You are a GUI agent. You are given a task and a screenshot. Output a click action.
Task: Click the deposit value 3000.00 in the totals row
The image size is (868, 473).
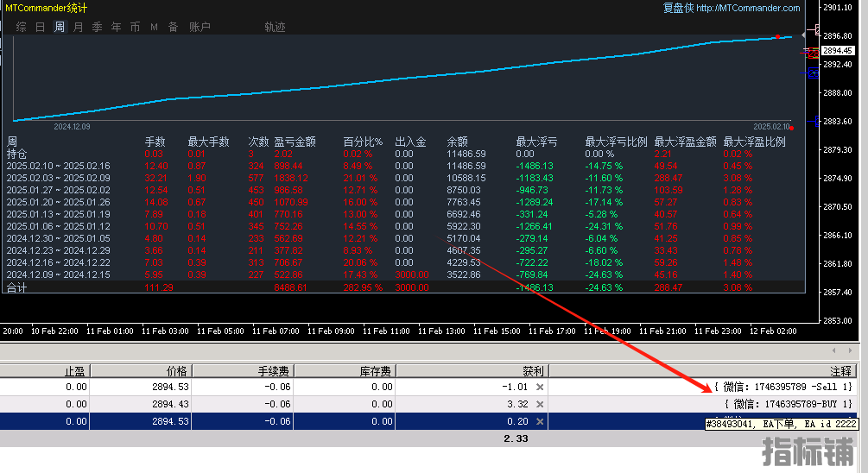pyautogui.click(x=412, y=287)
